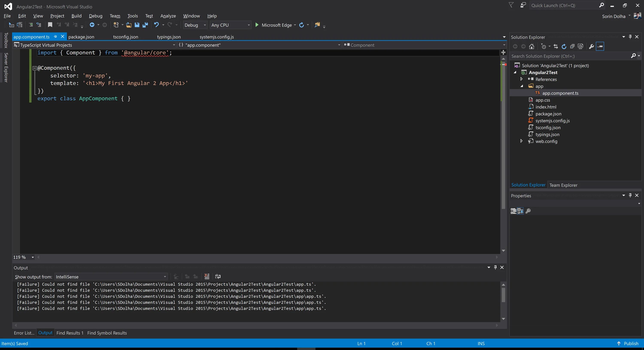Toggle Preview Selected Items in Solution Explorer
Viewport: 644px width, 350px height.
point(600,47)
